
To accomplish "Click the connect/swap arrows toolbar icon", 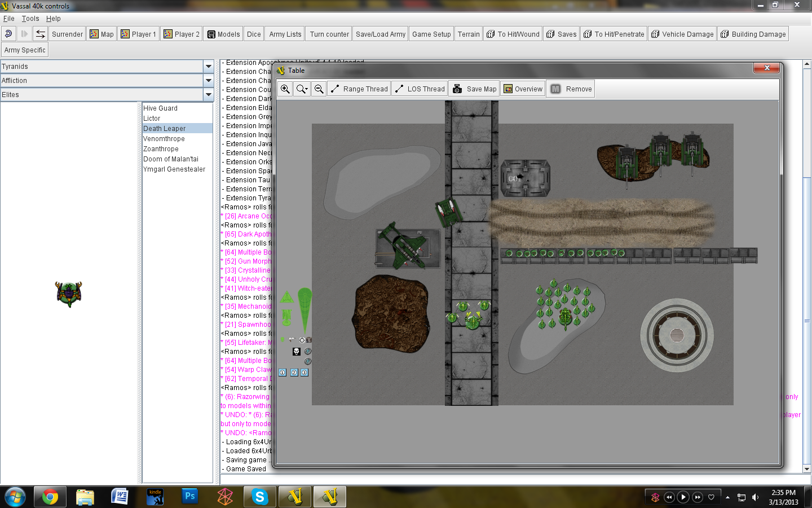I will 40,34.
